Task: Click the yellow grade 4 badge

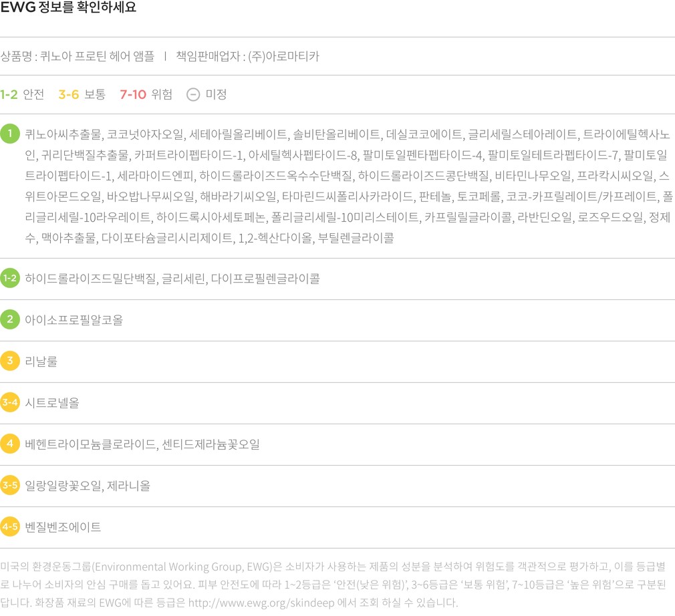Action: tap(10, 444)
